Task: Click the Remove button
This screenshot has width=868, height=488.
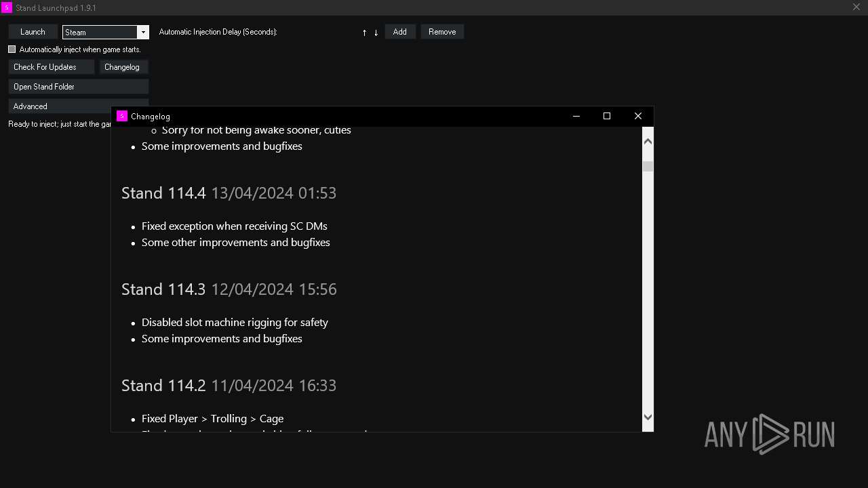Action: tap(442, 32)
